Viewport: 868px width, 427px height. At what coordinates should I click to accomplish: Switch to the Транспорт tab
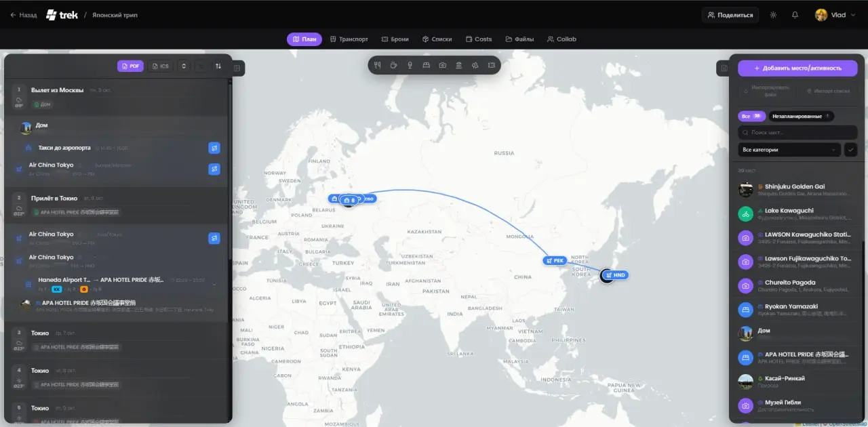349,39
